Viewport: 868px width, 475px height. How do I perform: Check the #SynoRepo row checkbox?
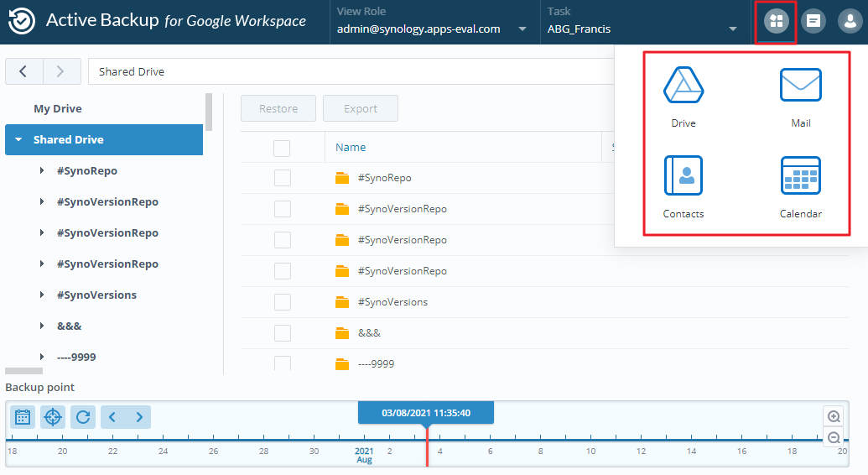pyautogui.click(x=283, y=178)
